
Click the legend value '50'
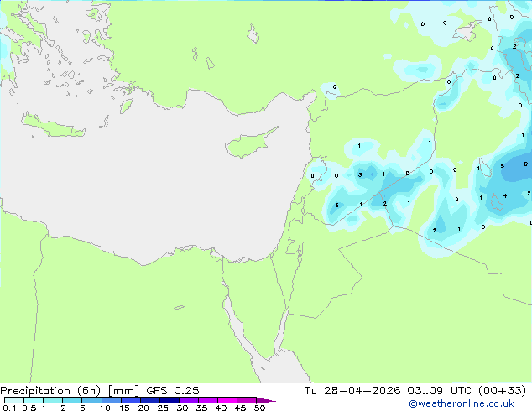click(x=259, y=408)
